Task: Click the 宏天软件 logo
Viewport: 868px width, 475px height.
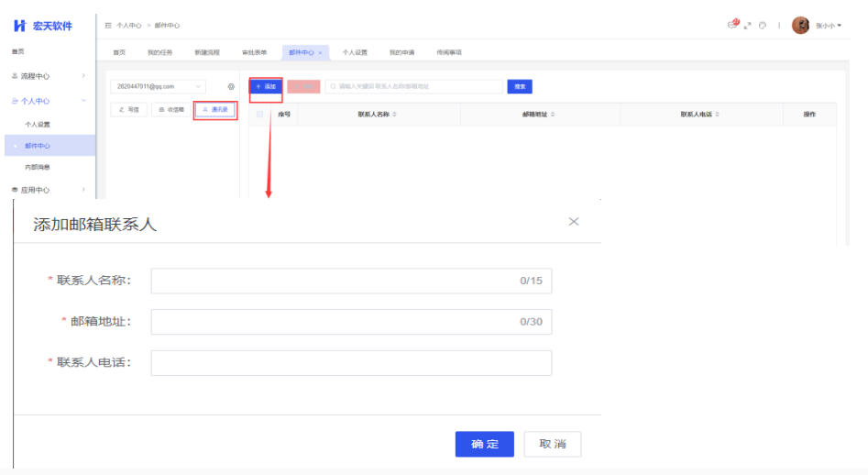Action: tap(44, 26)
